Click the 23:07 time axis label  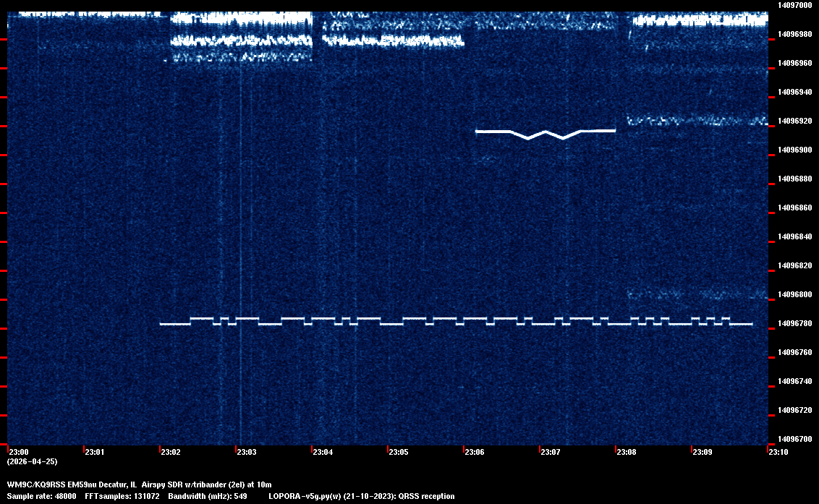coord(551,453)
